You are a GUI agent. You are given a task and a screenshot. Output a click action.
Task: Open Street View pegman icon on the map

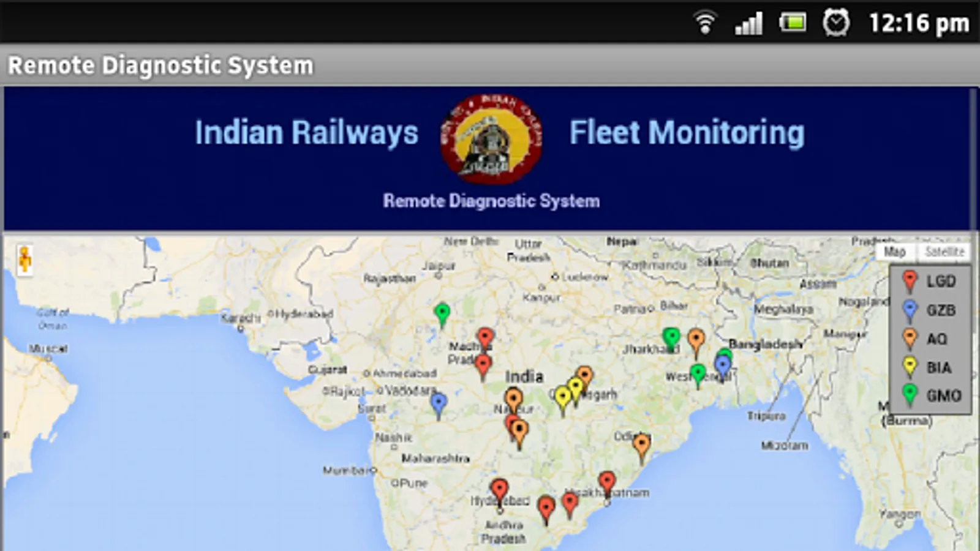click(24, 260)
